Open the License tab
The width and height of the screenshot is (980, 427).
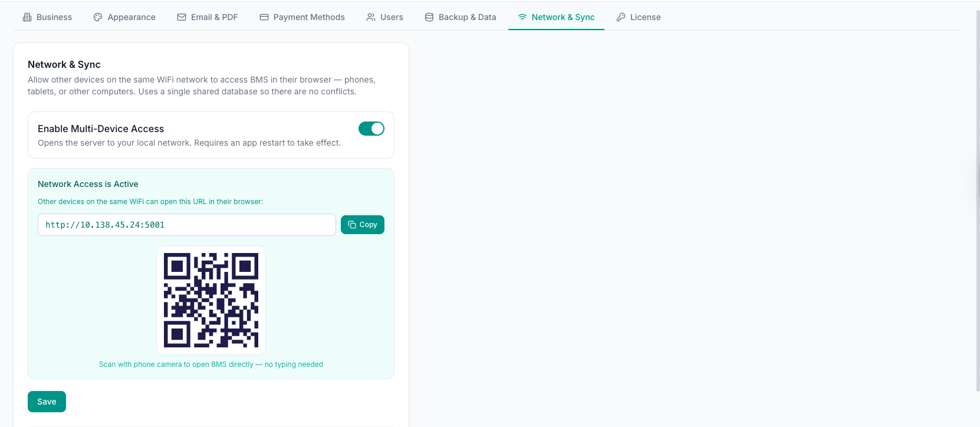click(639, 17)
